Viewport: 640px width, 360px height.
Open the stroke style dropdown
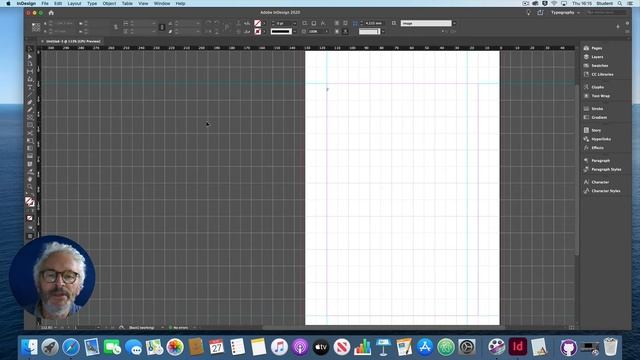294,31
